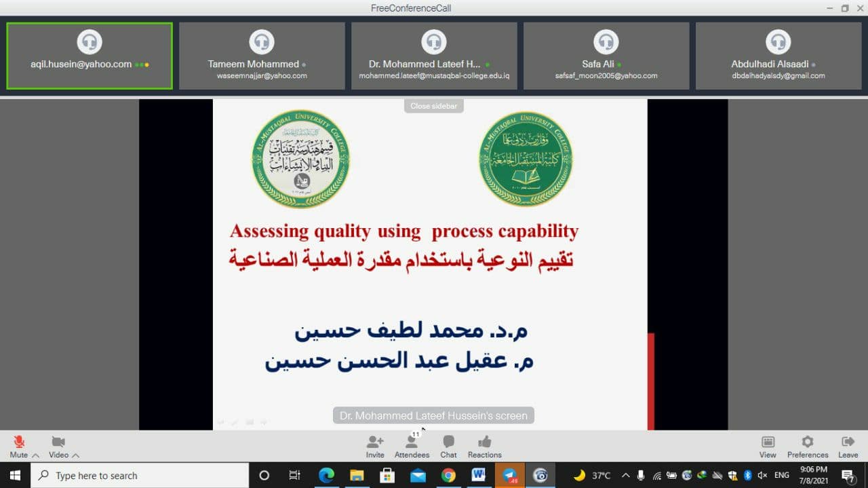Open the Reactions menu
The width and height of the screenshot is (868, 488).
484,445
